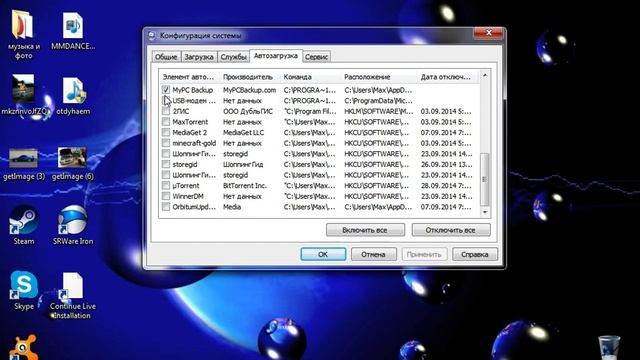
Task: Sort by Производитель column header
Action: (x=250, y=77)
